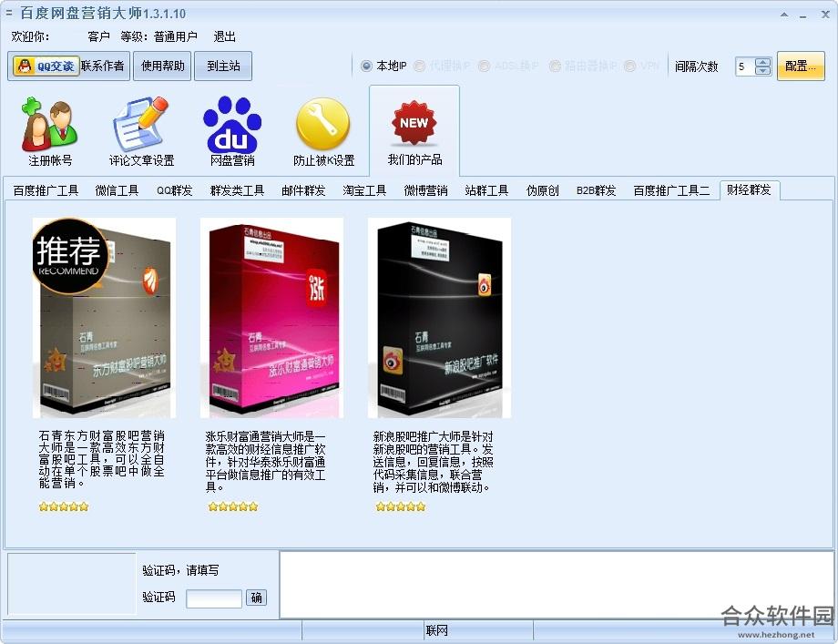Screen dimensions: 838x644
Task: Click the 石青东方财富股吧营销 description text
Action: 101,460
